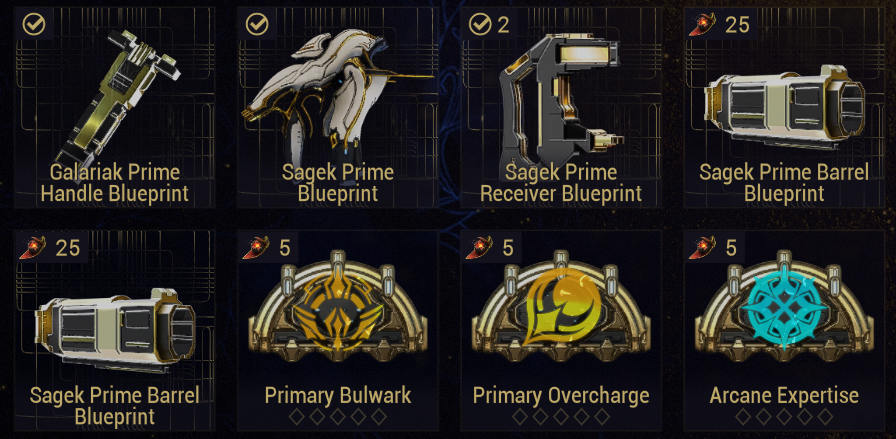Click the Sagek Prime Receiver Blueprint label
The width and height of the screenshot is (896, 439).
point(561,183)
